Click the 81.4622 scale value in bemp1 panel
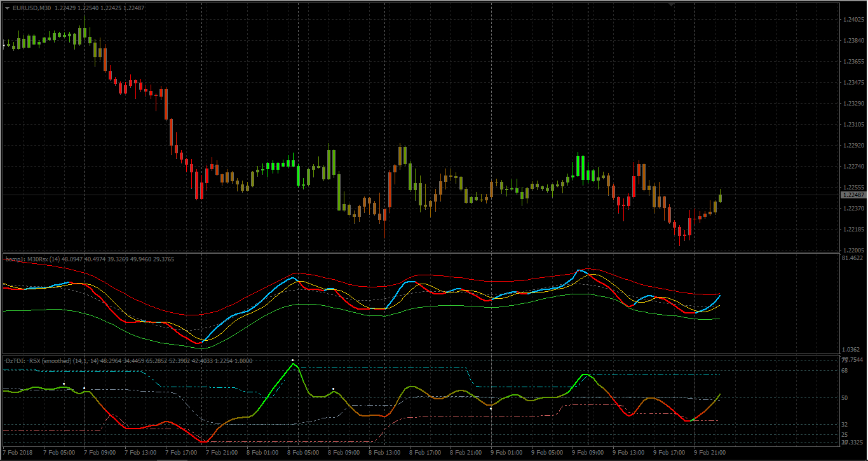 [x=852, y=258]
